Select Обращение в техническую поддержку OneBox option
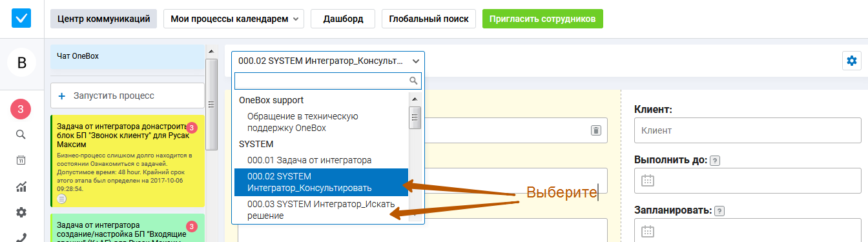The image size is (868, 242). pyautogui.click(x=321, y=122)
